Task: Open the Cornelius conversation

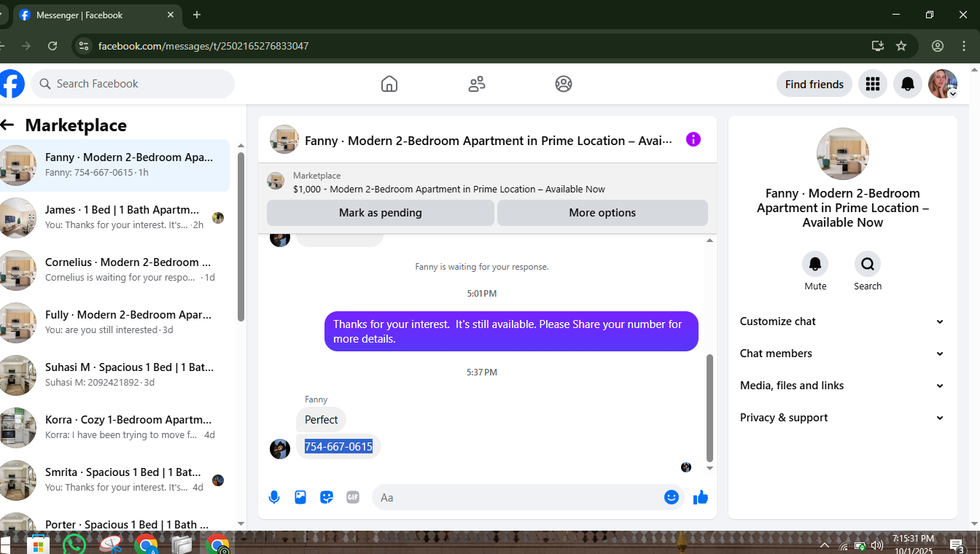Action: point(115,270)
